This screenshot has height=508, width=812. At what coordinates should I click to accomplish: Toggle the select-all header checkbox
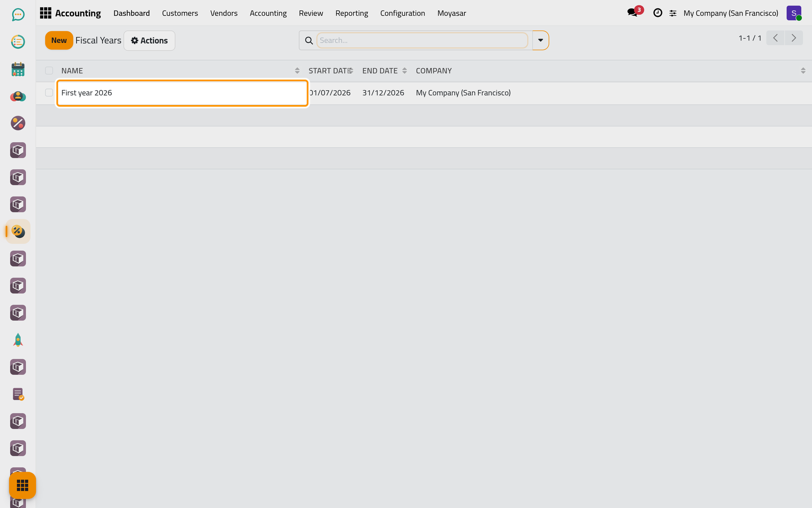pyautogui.click(x=49, y=71)
